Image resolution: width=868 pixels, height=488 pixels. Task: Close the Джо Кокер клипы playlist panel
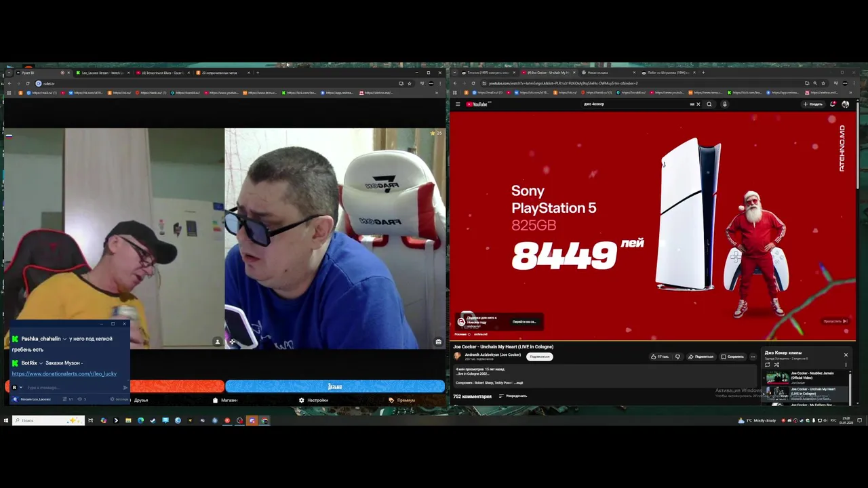[x=846, y=354]
